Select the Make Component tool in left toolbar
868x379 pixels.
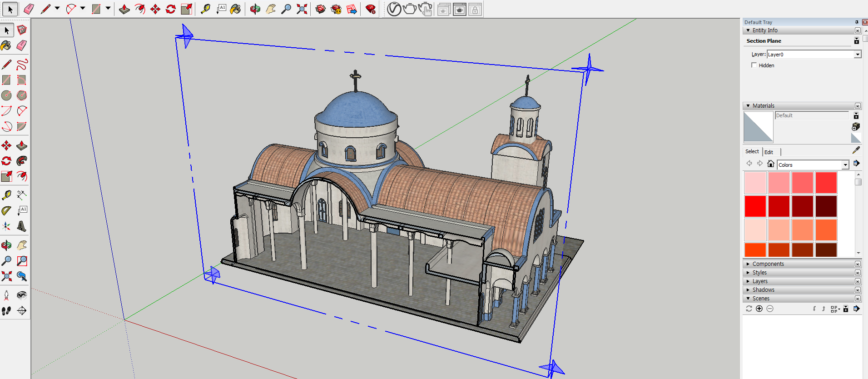tap(21, 30)
